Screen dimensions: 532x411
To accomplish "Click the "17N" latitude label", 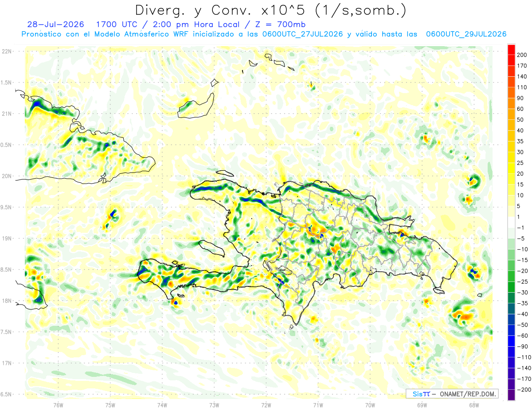I will pos(6,363).
